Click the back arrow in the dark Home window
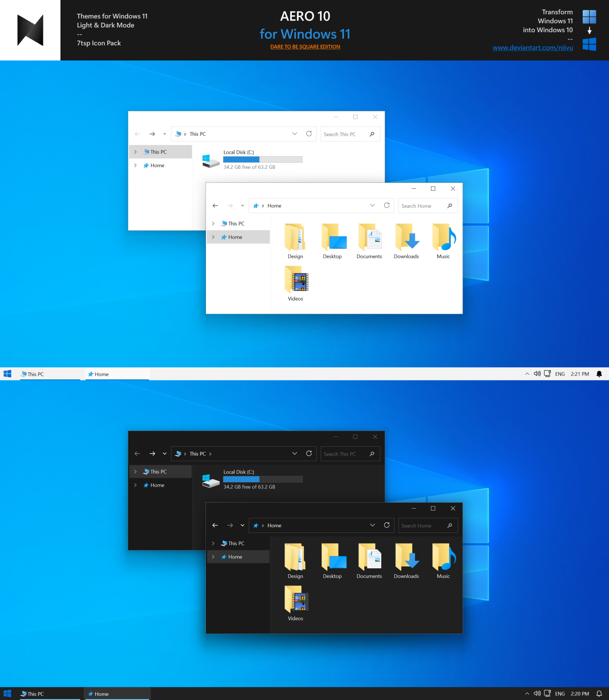Image resolution: width=609 pixels, height=700 pixels. [215, 525]
